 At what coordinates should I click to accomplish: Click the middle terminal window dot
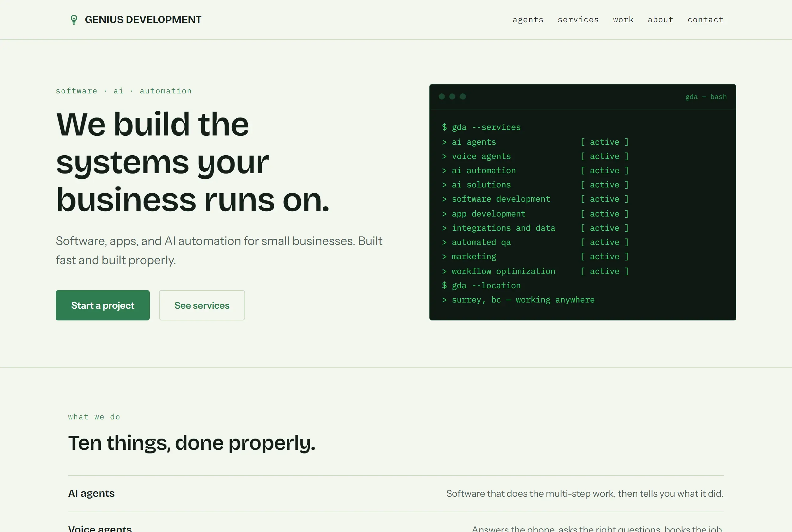pyautogui.click(x=452, y=97)
